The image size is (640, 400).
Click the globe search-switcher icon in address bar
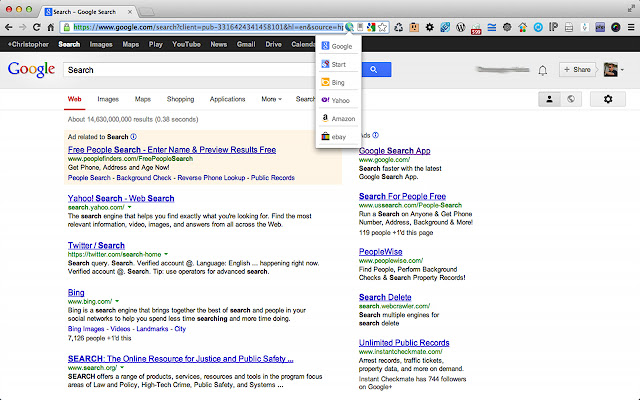(x=349, y=27)
